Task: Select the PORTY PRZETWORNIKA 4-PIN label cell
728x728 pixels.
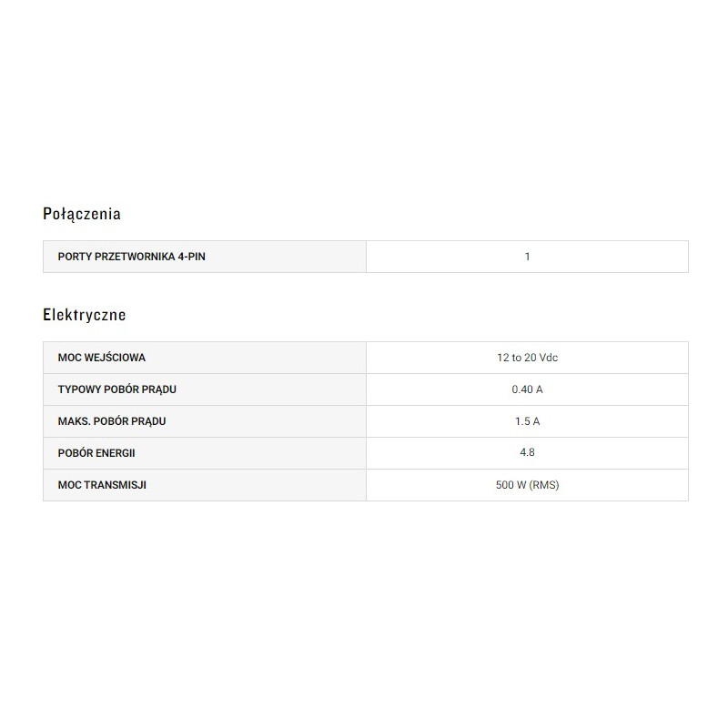Action: coord(131,257)
